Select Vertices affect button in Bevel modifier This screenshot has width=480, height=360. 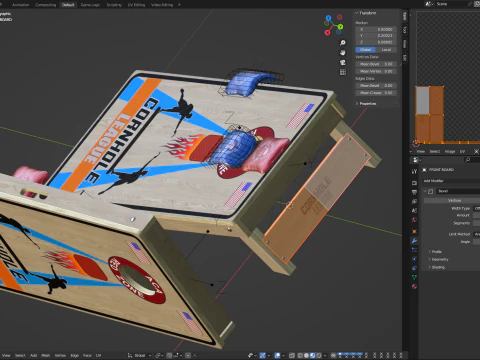coord(452,200)
